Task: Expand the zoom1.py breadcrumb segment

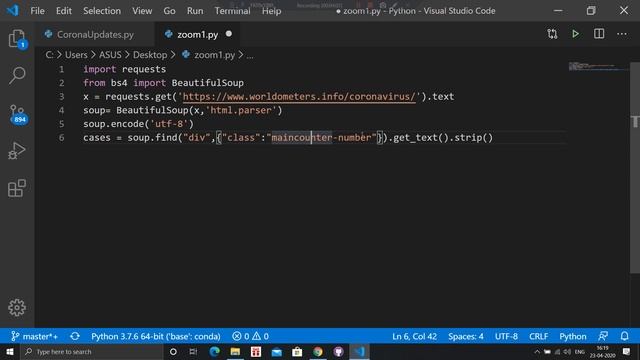Action: 214,55
